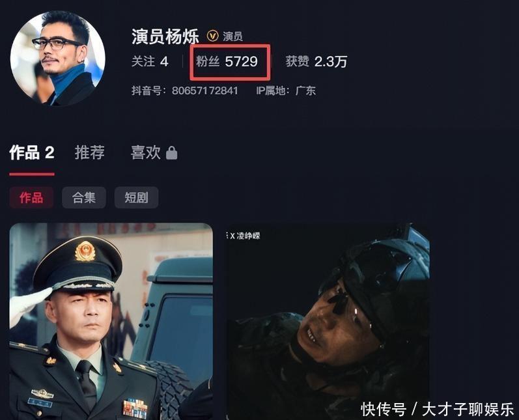
Task: Open the 关注 4 following list
Action: click(x=150, y=62)
